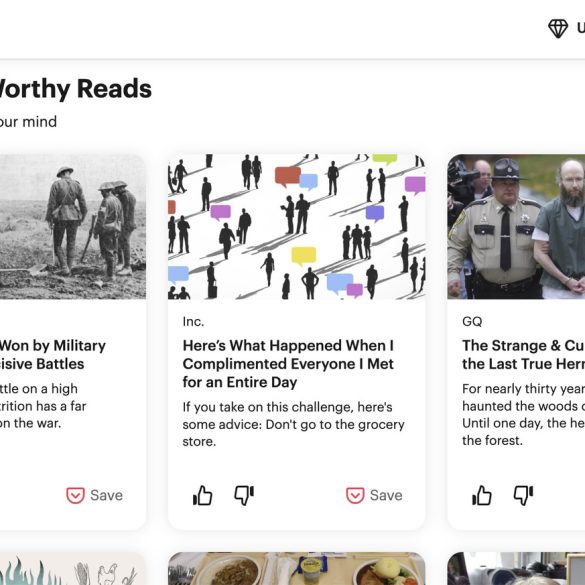The height and width of the screenshot is (585, 585).
Task: Open the flames and corn illustration card
Action: tap(73, 569)
